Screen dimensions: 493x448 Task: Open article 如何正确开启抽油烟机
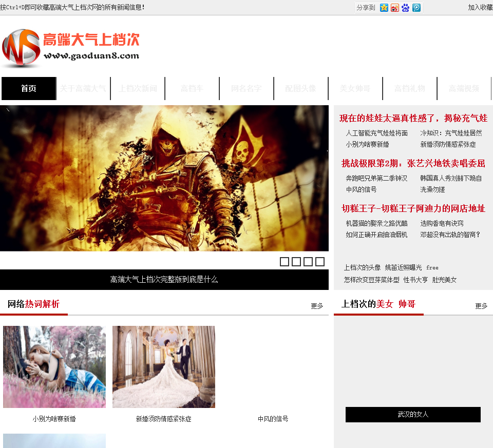pyautogui.click(x=376, y=235)
